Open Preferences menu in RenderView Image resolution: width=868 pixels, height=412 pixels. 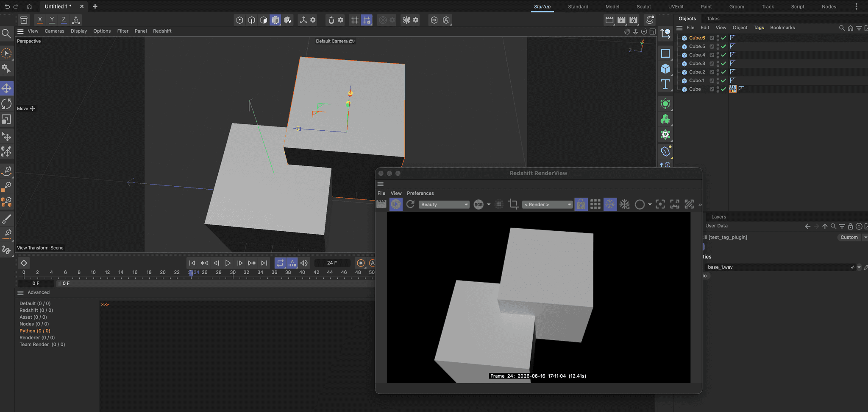pyautogui.click(x=420, y=193)
